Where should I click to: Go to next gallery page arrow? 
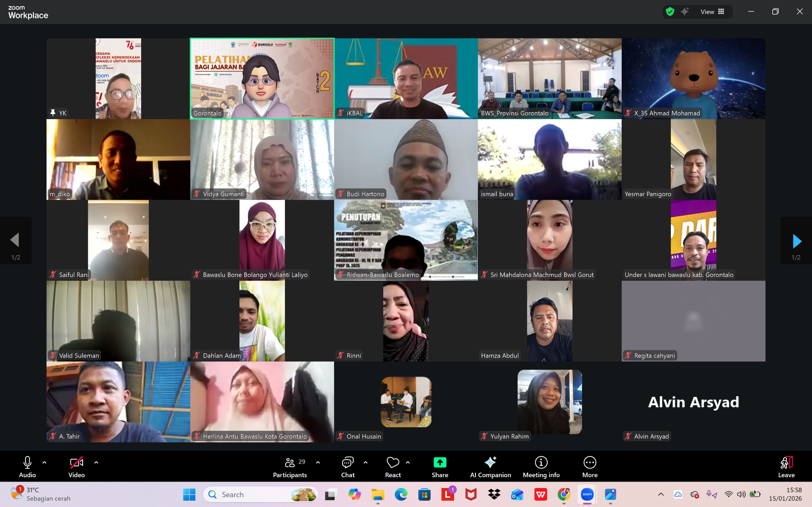[796, 241]
